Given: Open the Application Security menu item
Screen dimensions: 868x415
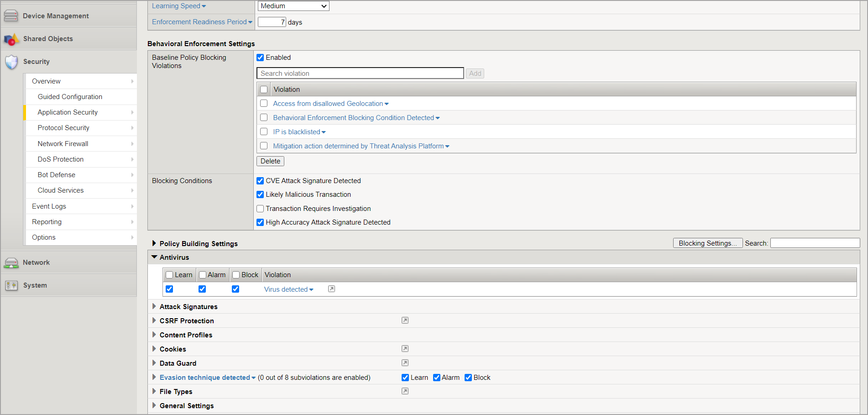Looking at the screenshot, I should [x=68, y=112].
